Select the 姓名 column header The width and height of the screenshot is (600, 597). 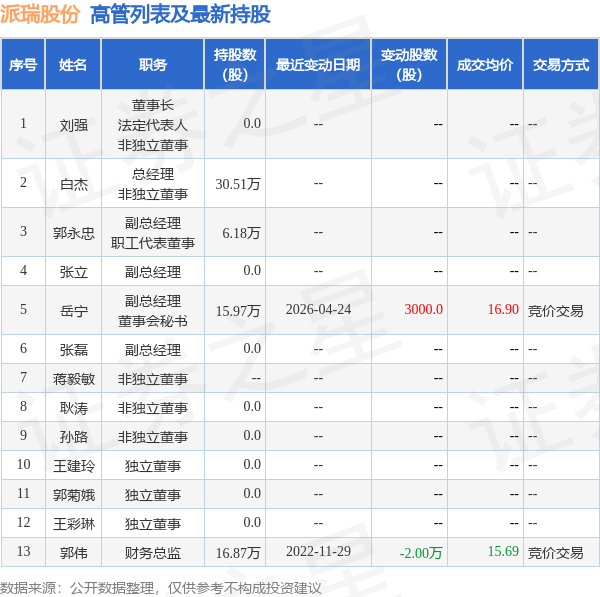pos(73,65)
